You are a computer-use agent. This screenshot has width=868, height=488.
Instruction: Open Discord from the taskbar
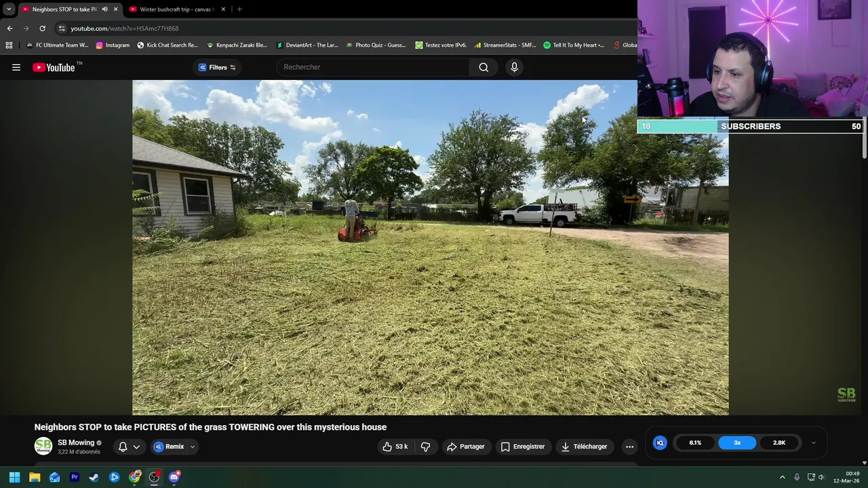point(174,477)
